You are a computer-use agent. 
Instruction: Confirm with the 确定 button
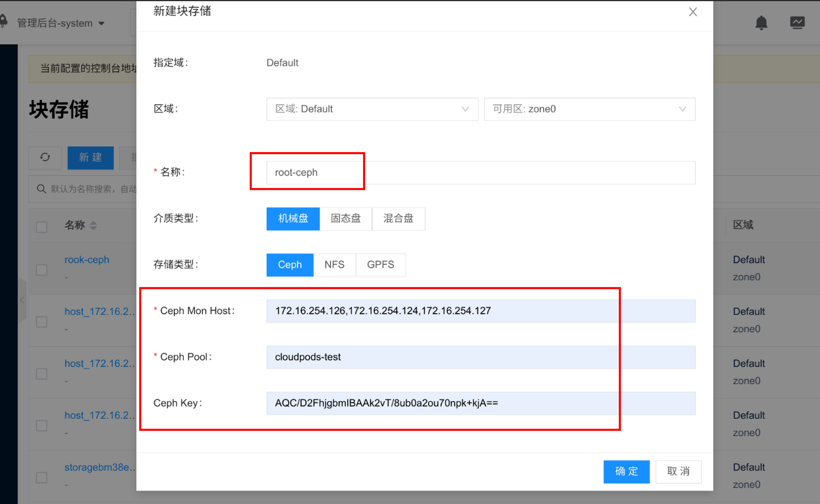pos(626,471)
